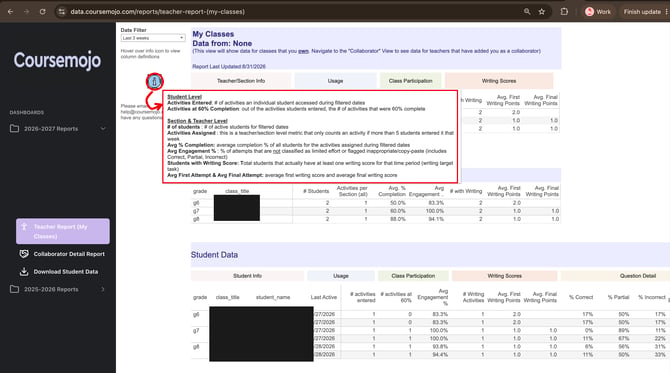This screenshot has width=670, height=373.
Task: Click the g6 grade cell in section table
Action: click(196, 203)
